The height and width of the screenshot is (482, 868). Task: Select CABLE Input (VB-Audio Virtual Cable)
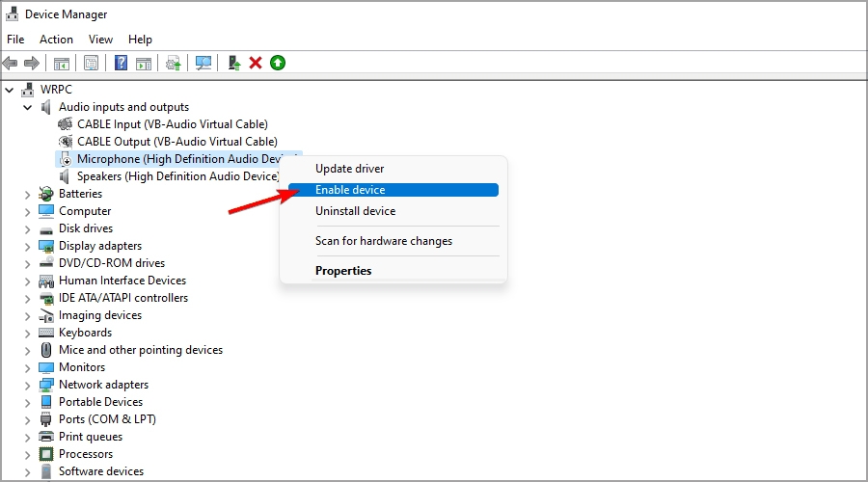[173, 124]
